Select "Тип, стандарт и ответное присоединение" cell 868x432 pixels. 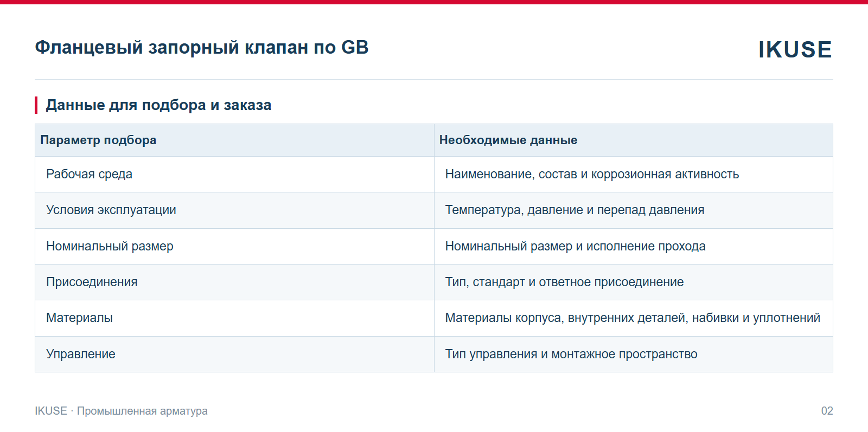point(634,282)
